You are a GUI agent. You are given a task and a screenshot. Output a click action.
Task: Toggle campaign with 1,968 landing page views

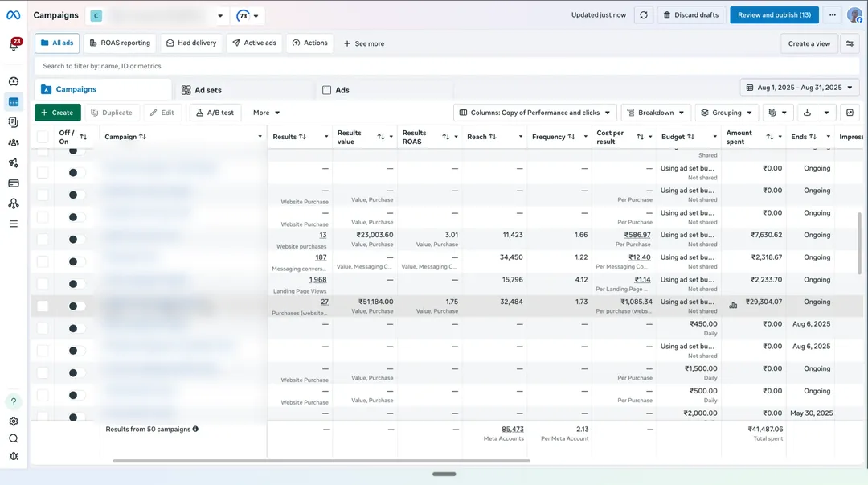point(76,284)
